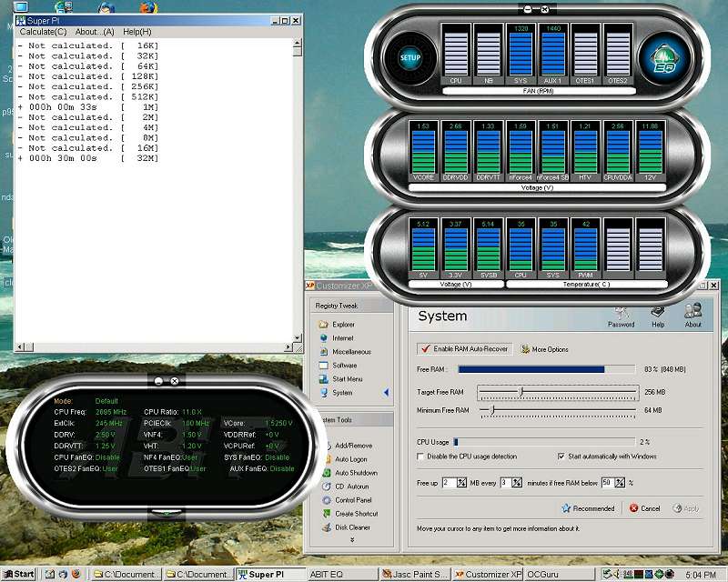Click the VCORE voltage gauge
The image size is (728, 582).
click(423, 151)
